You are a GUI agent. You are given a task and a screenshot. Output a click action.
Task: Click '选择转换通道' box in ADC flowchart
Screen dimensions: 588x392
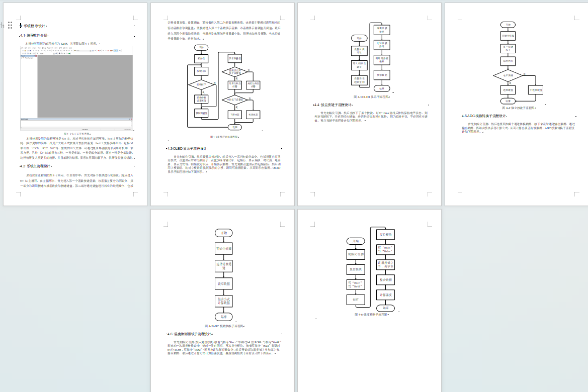(224, 266)
